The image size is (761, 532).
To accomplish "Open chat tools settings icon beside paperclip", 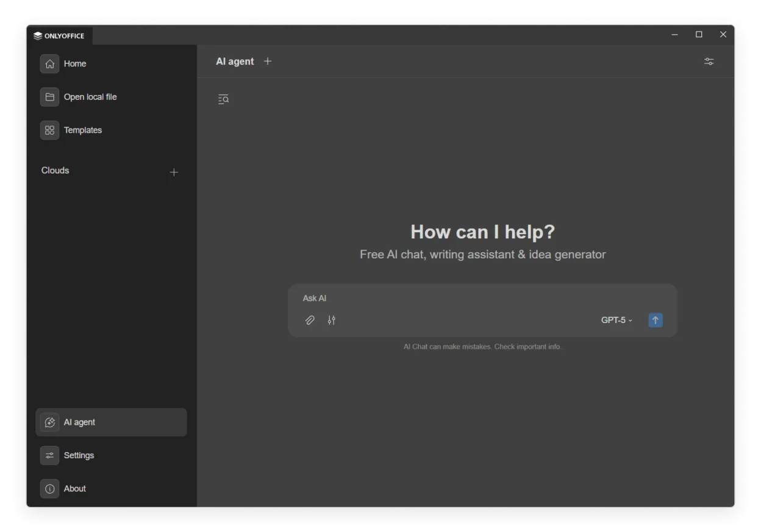I will tap(332, 320).
